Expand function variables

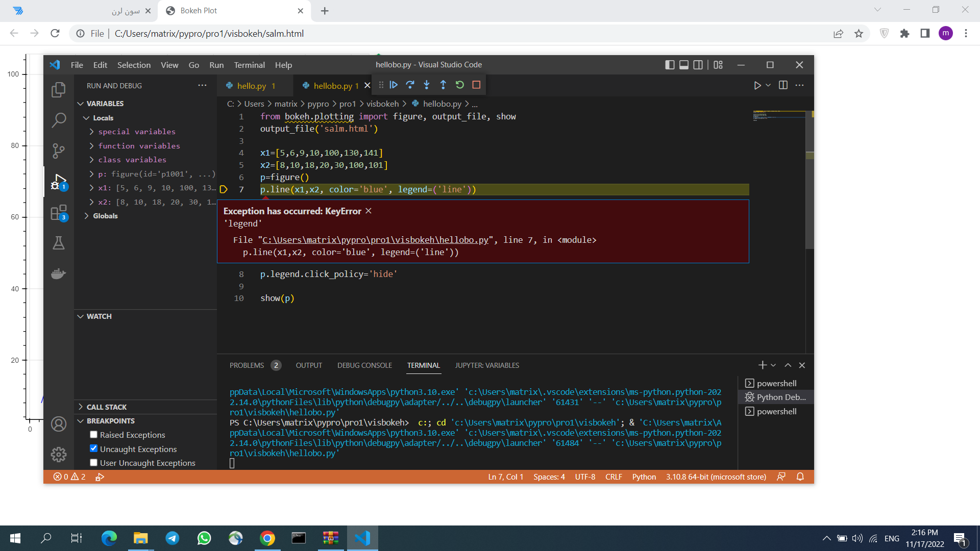[x=91, y=146]
